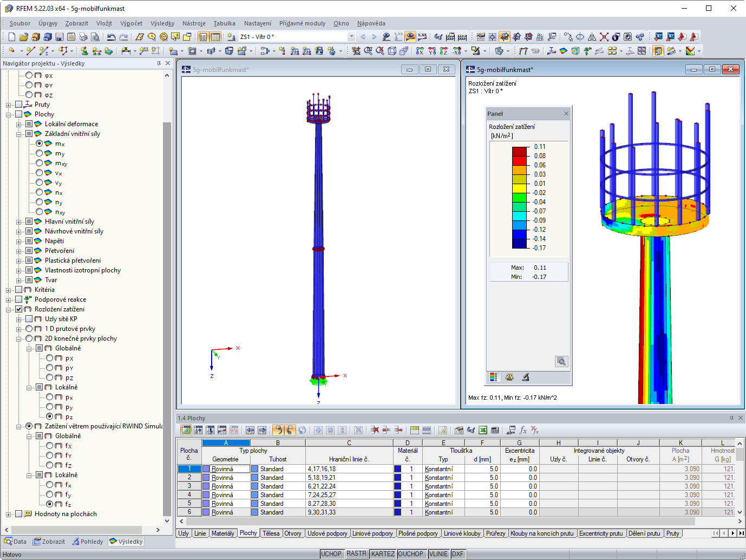Screen dimensions: 746x560
Task: Enable the Kritéria checkbox
Action: (19, 290)
